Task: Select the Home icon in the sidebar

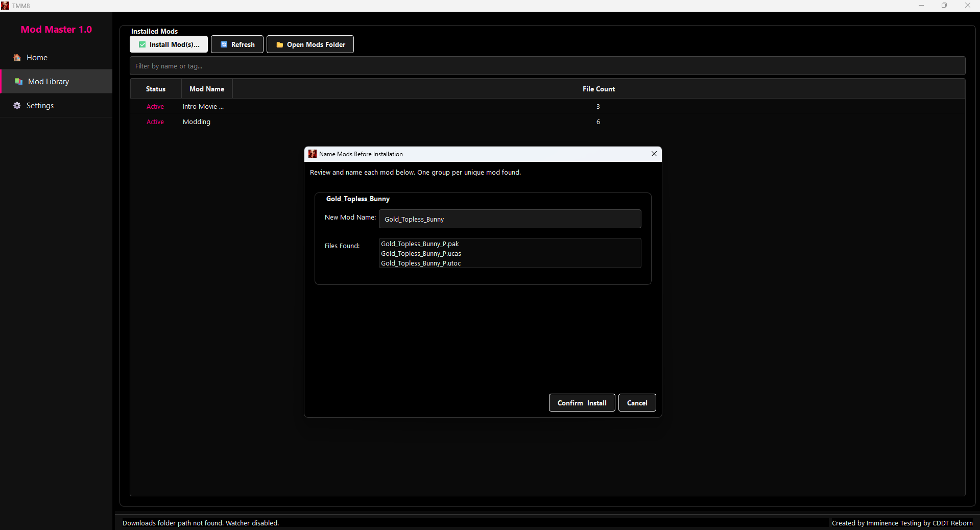Action: point(17,58)
